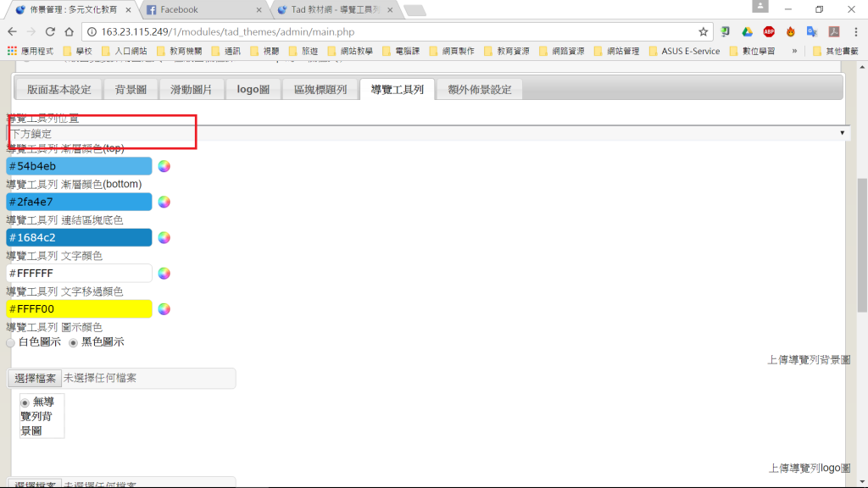
Task: Bookmark page with the star icon
Action: pyautogui.click(x=703, y=31)
